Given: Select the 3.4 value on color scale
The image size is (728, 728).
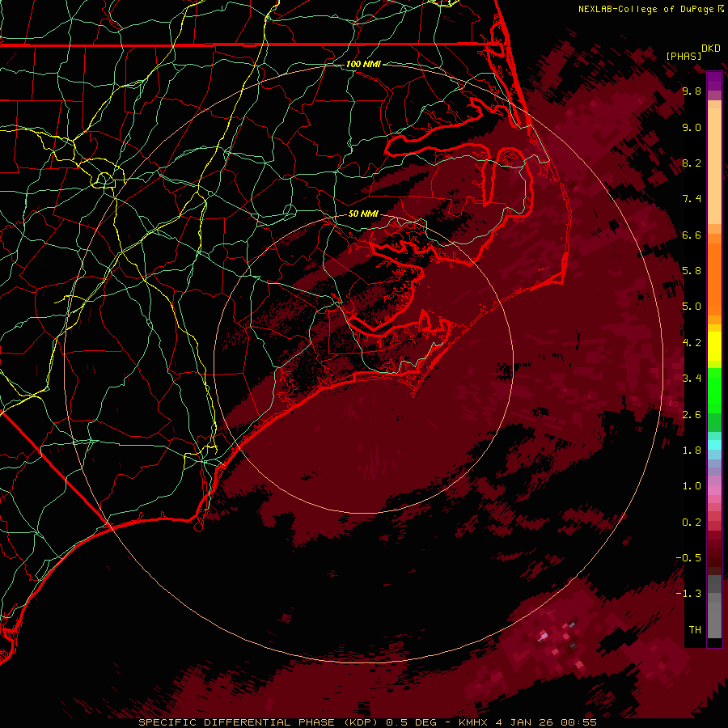Looking at the screenshot, I should tap(692, 379).
